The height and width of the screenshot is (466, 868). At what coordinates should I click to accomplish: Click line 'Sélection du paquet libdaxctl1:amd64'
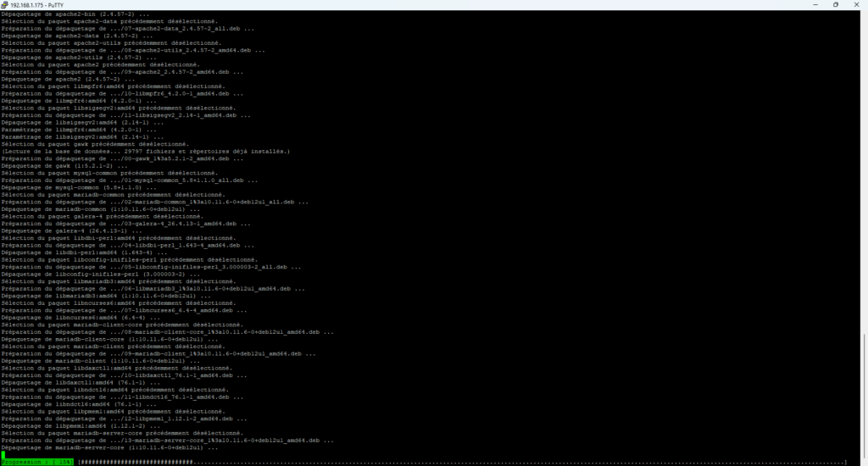(117, 368)
